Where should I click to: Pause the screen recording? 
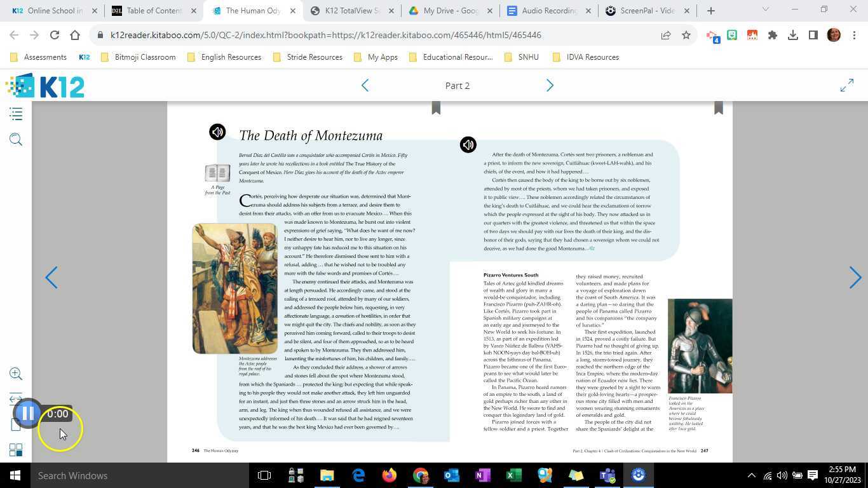[27, 414]
